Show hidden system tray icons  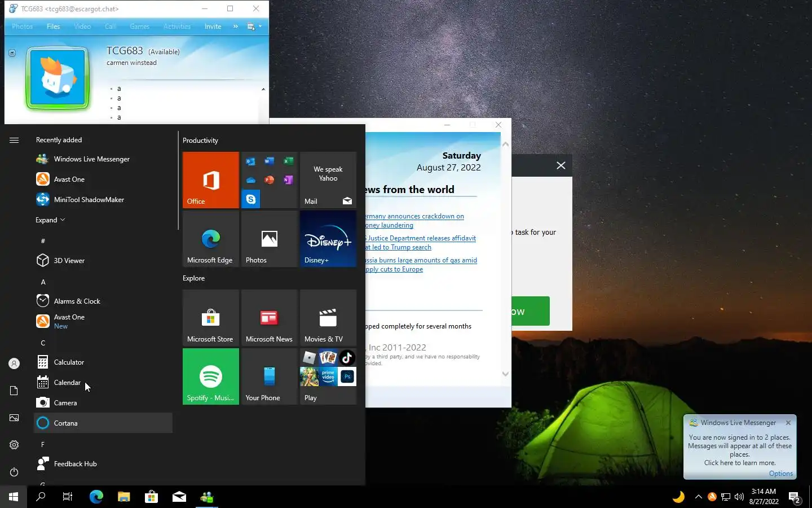[x=698, y=497]
